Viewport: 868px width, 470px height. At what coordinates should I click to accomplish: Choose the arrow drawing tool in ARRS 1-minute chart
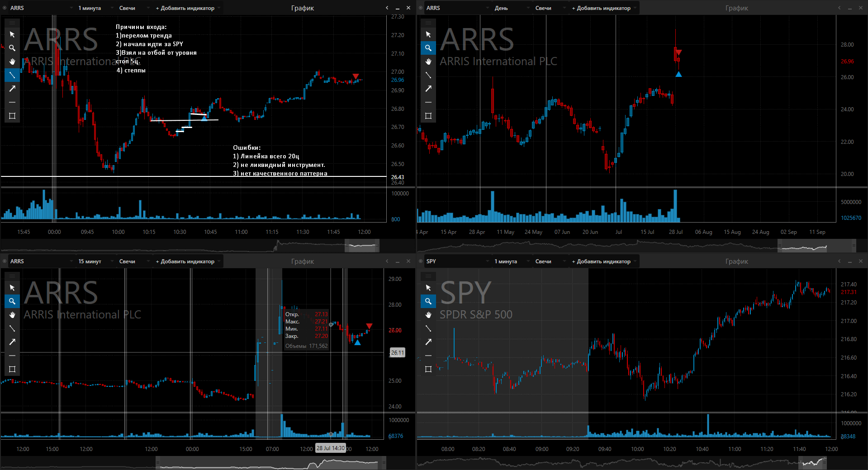[x=12, y=89]
